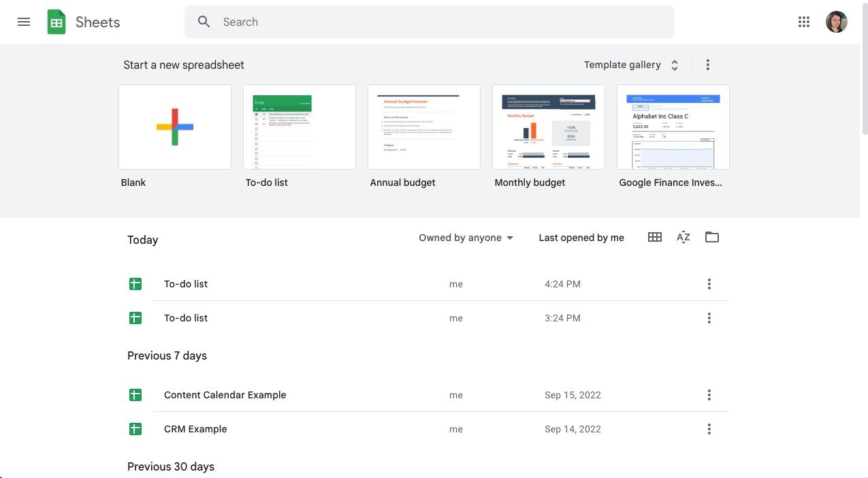Open the first To-do list's three-dot menu

click(709, 284)
